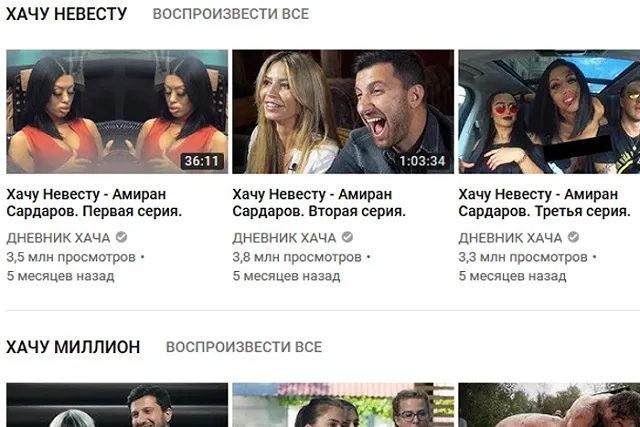Viewport: 640px width, 427px height.
Task: Open thumbnail of Третья серия video
Action: 549,112
